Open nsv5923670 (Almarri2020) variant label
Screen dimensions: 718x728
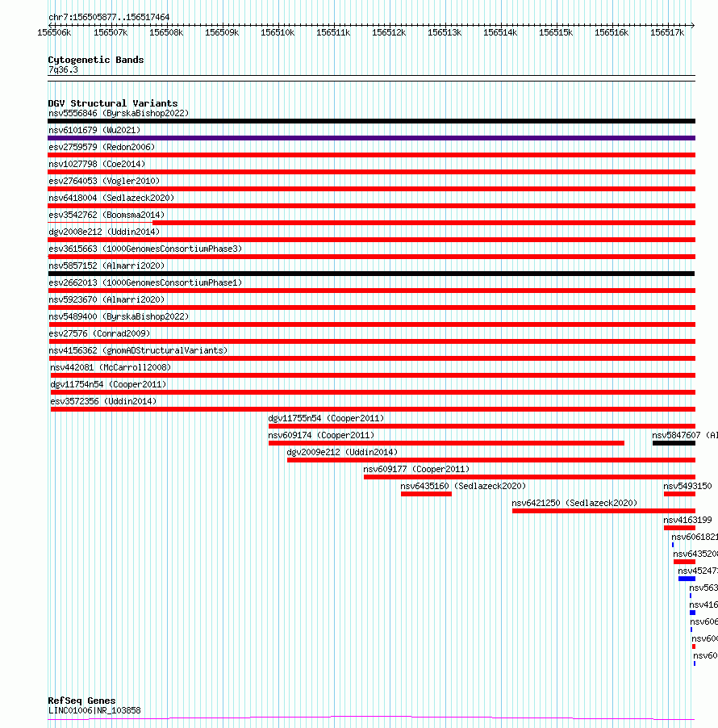pos(106,299)
